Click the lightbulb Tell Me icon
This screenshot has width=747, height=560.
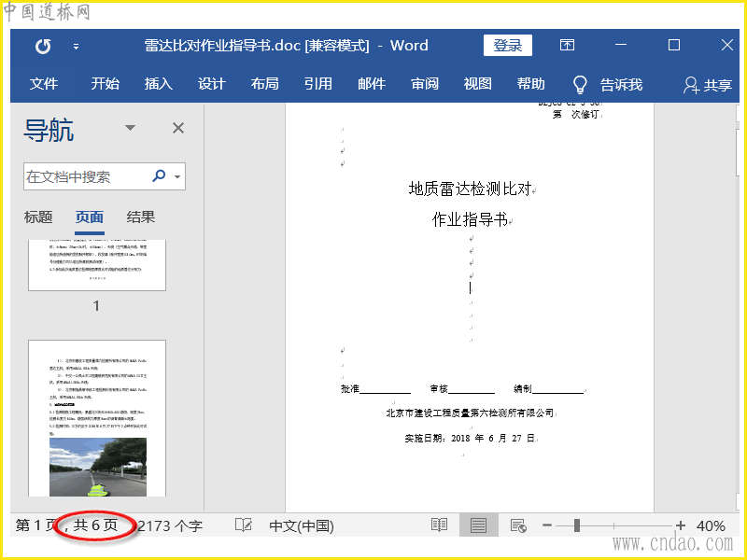pos(580,84)
